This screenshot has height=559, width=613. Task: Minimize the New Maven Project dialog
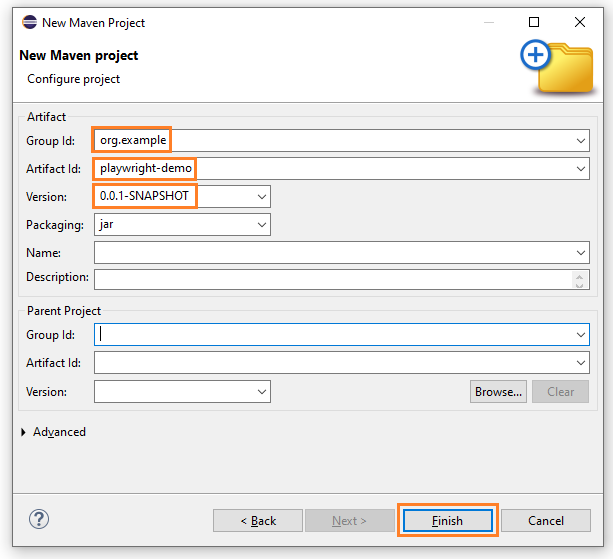[489, 22]
